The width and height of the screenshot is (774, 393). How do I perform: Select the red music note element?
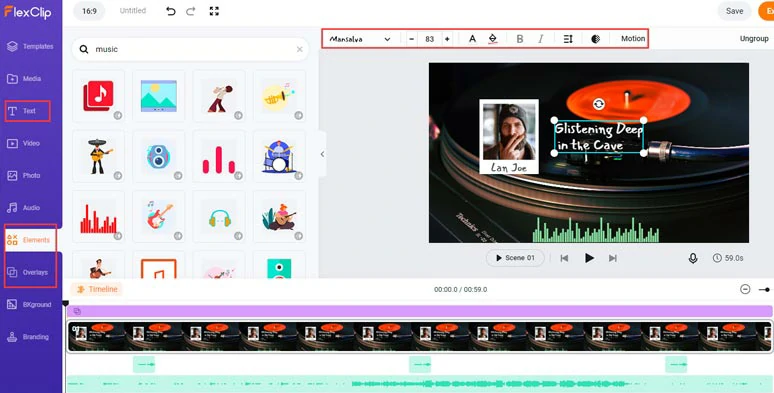tap(99, 96)
